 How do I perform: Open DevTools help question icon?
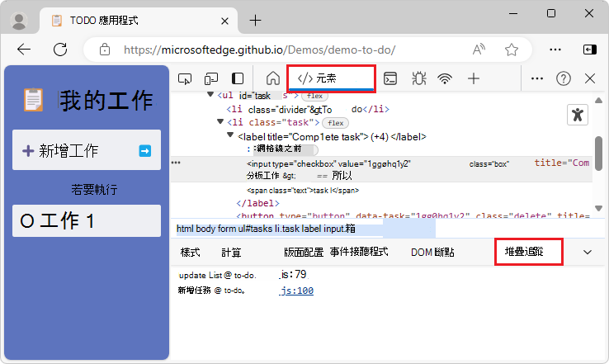[563, 78]
